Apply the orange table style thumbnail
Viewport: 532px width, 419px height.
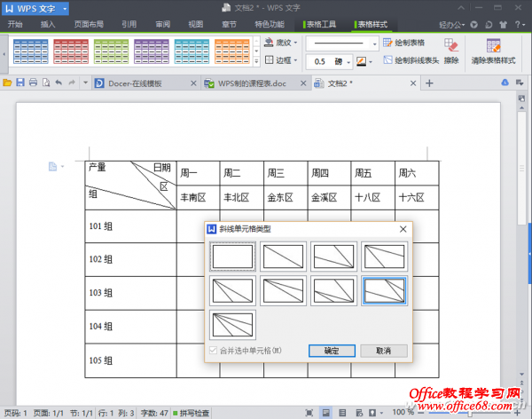232,51
